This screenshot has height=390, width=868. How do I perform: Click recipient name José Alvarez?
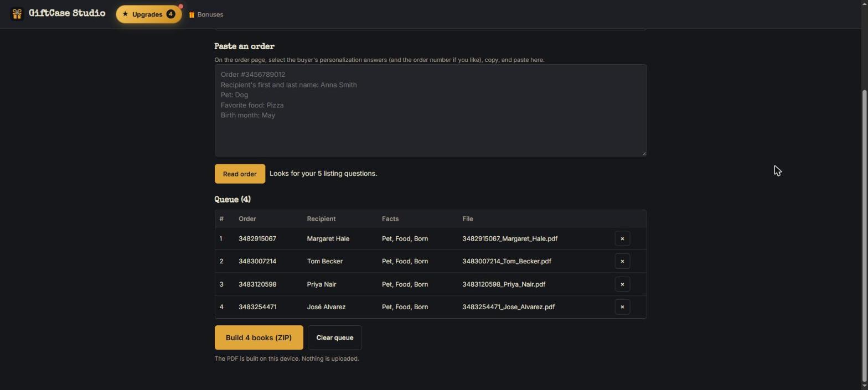326,307
